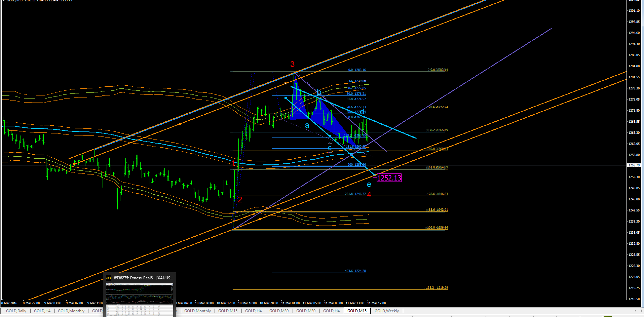Click the 11 Mar 17:00 time label
This screenshot has width=644, height=317.
pyautogui.click(x=376, y=303)
